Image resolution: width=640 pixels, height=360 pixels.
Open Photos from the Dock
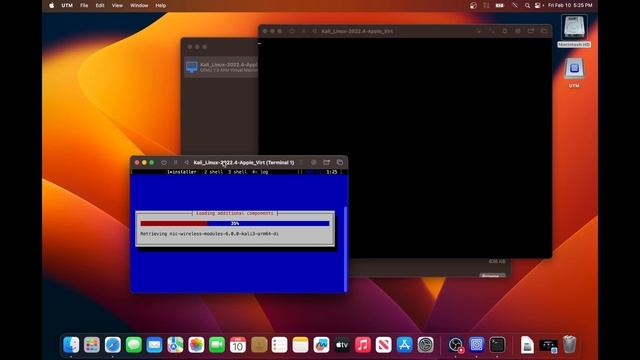196,345
